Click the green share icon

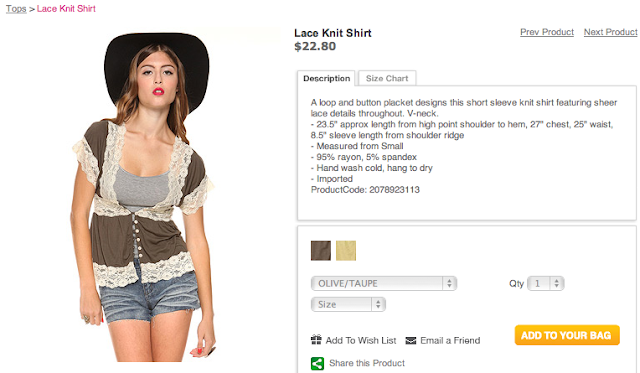point(317,363)
